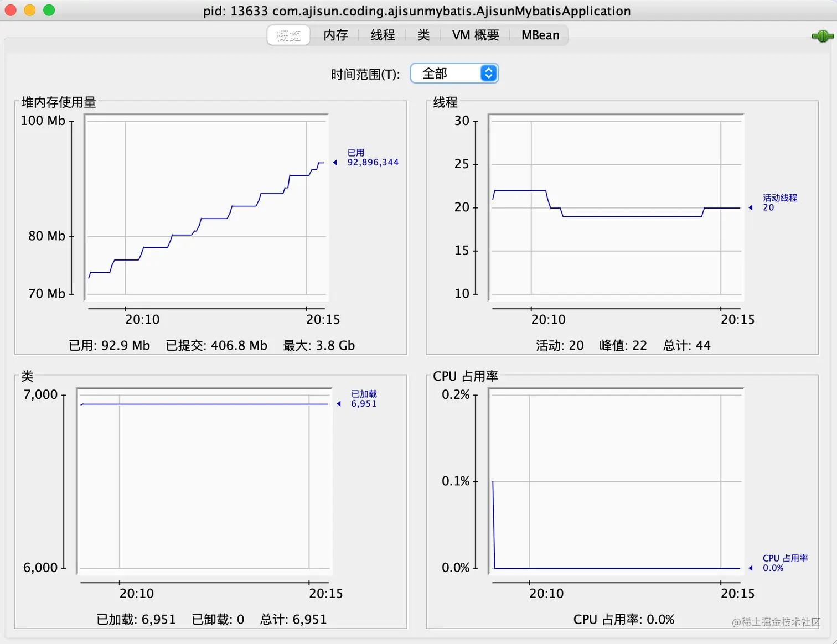Screen dimensions: 837x644
Task: Click the 已用 92,896,344 marker label
Action: point(373,157)
